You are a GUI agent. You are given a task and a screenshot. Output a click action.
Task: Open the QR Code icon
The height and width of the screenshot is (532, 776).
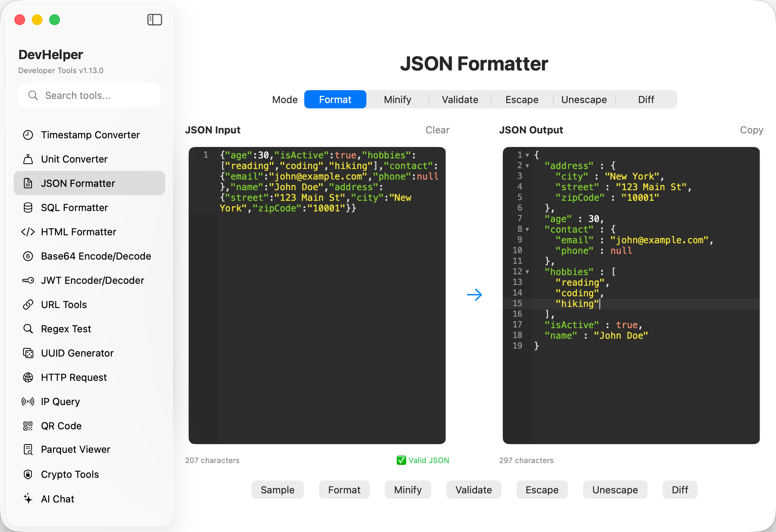[x=28, y=426]
